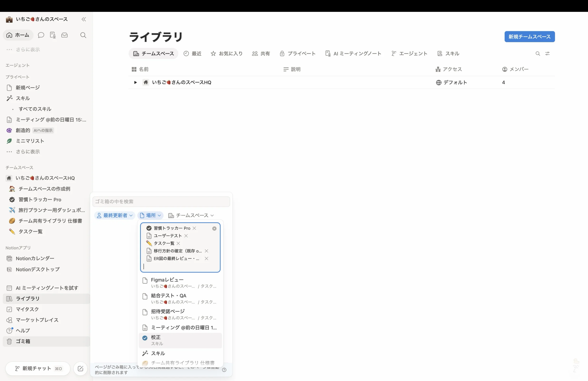Remove ER図の最終レビュー filter chip

206,259
